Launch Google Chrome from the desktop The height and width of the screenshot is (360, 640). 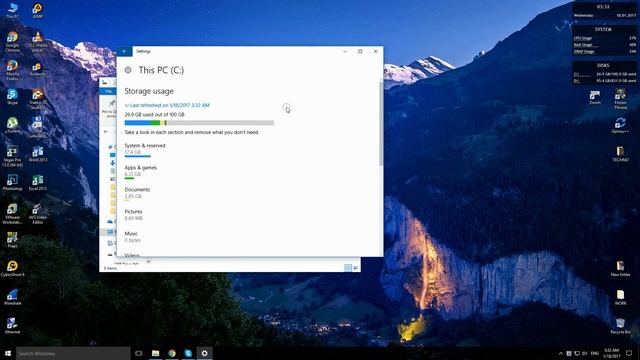pyautogui.click(x=12, y=42)
